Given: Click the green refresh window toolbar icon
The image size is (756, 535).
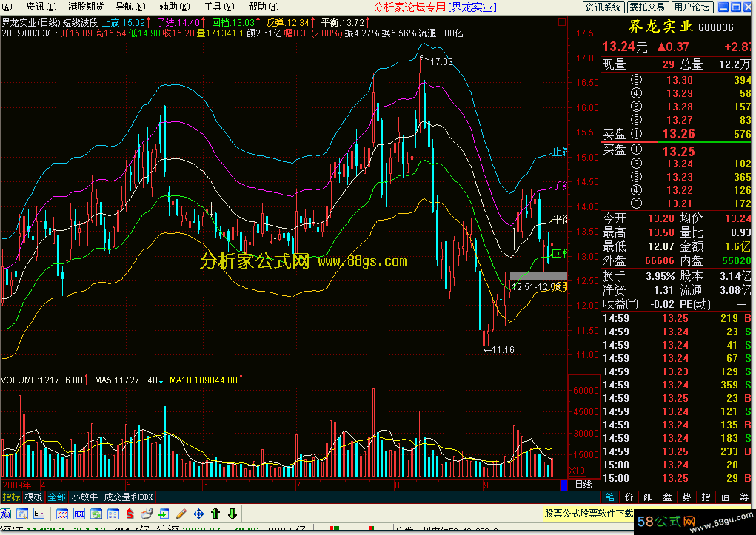Looking at the screenshot, I should click(x=96, y=514).
